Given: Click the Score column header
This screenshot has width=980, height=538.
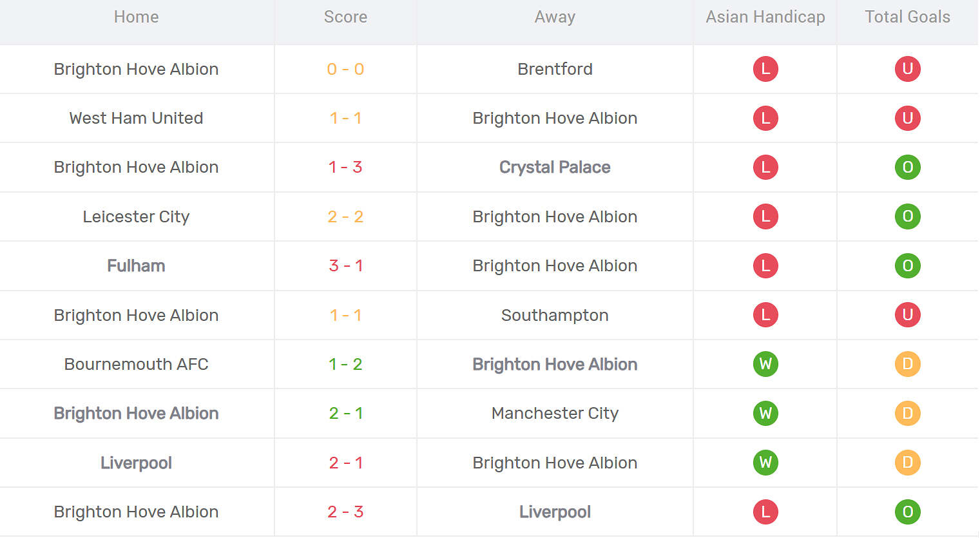Looking at the screenshot, I should coord(345,17).
